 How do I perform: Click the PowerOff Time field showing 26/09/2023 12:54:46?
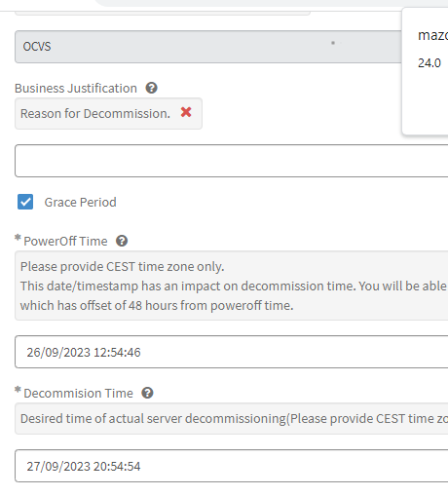232,352
